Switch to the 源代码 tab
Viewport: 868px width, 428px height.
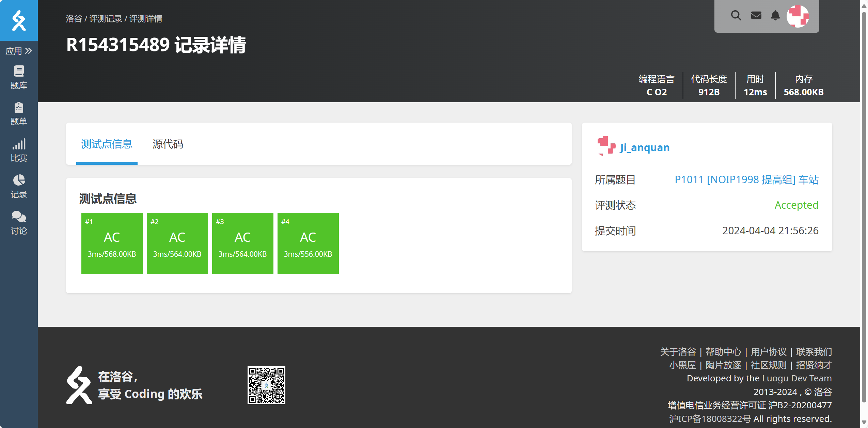point(168,144)
